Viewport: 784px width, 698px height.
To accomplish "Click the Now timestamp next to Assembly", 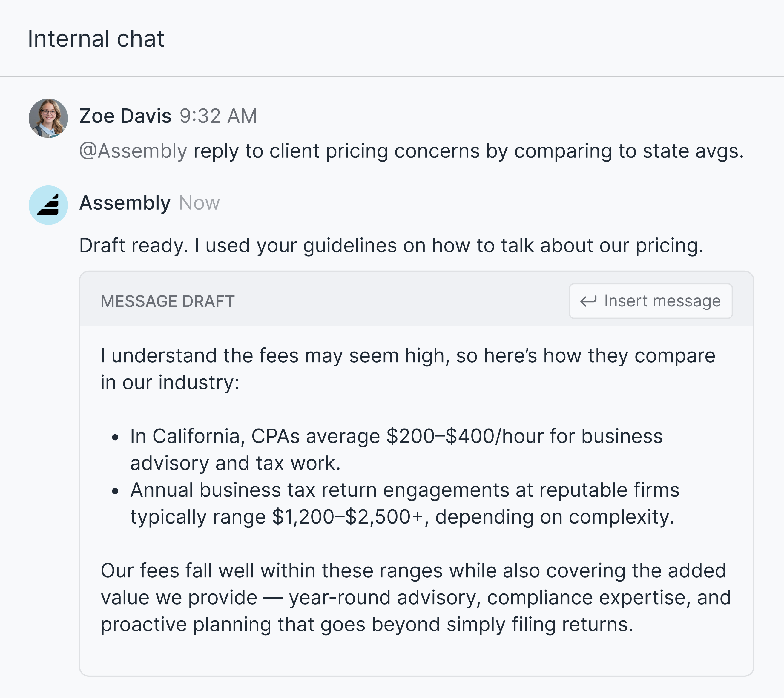I will (x=200, y=203).
